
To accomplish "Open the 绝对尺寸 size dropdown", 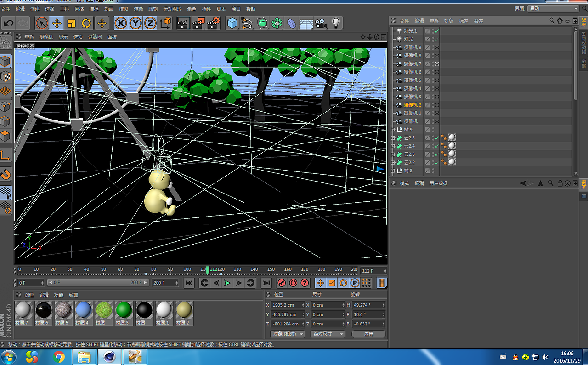I will pos(328,334).
